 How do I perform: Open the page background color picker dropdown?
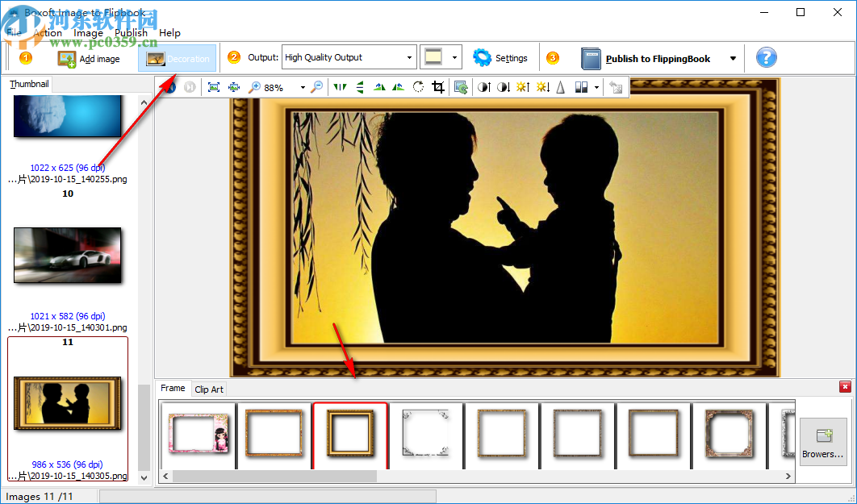coord(453,57)
